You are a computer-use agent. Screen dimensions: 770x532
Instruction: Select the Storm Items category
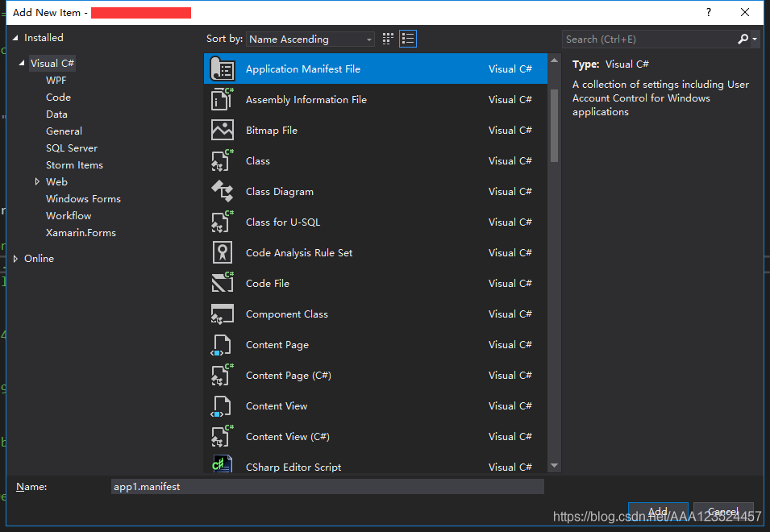(x=74, y=165)
